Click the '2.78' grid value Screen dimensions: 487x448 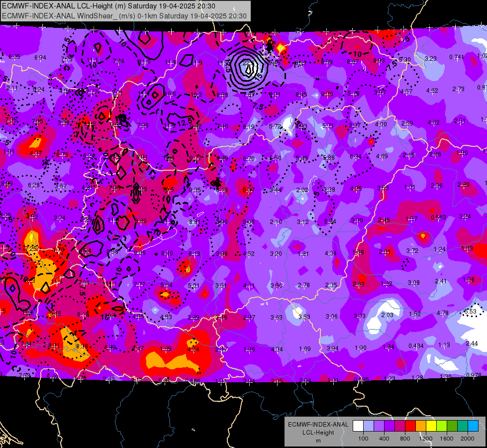coord(304,285)
